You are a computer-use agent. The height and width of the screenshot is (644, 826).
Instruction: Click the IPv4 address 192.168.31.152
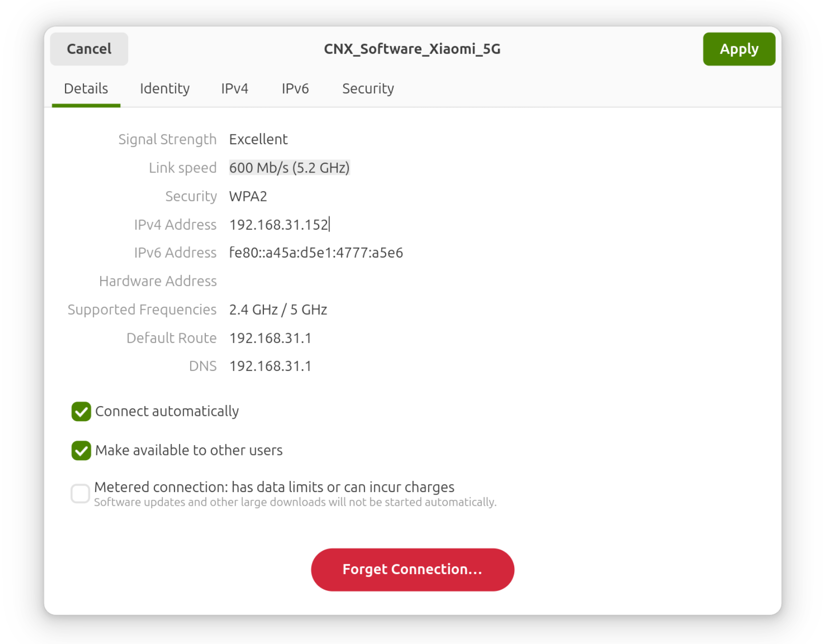pos(279,225)
